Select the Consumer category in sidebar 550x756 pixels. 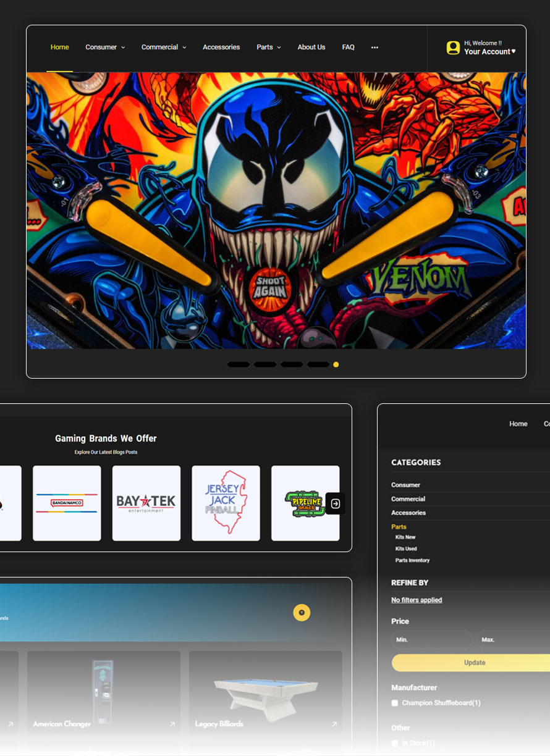(405, 485)
